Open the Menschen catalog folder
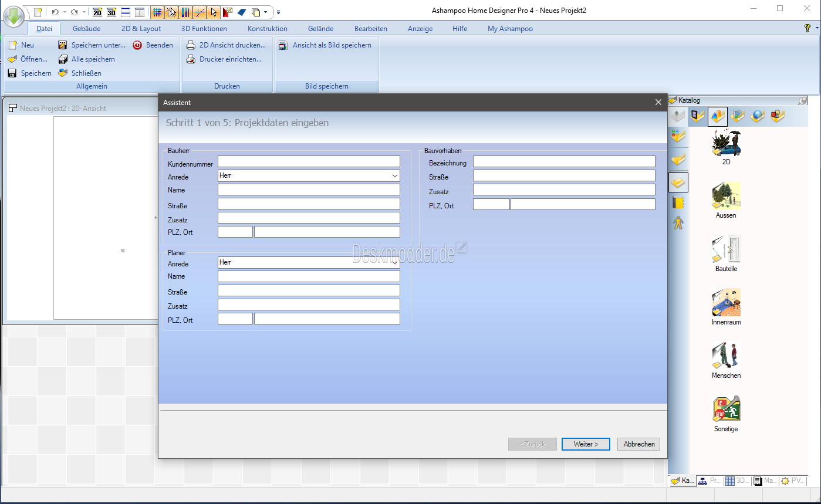This screenshot has height=504, width=821. (726, 360)
